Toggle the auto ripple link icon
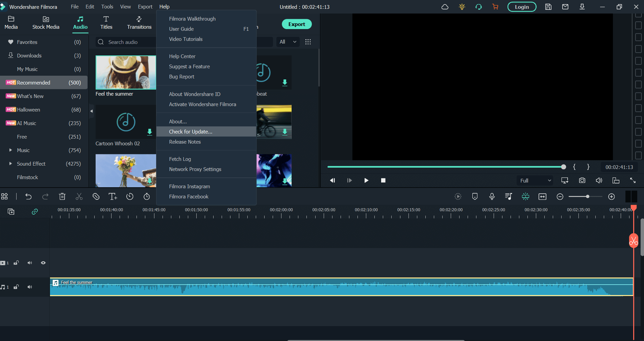This screenshot has height=341, width=644. coord(35,212)
